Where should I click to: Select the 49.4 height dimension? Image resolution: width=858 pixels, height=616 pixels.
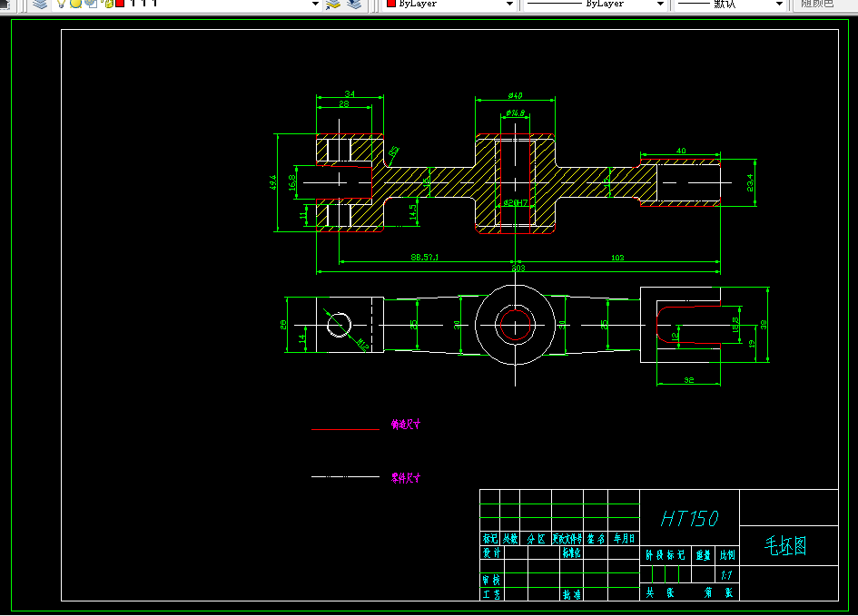click(272, 182)
